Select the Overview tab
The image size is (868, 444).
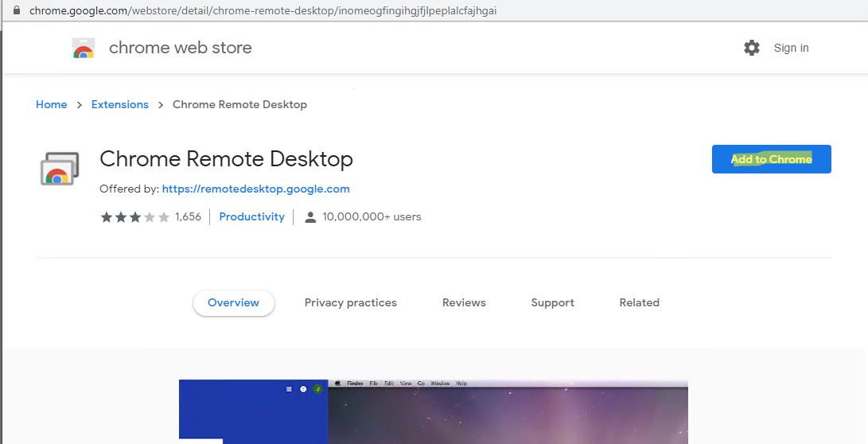point(234,303)
